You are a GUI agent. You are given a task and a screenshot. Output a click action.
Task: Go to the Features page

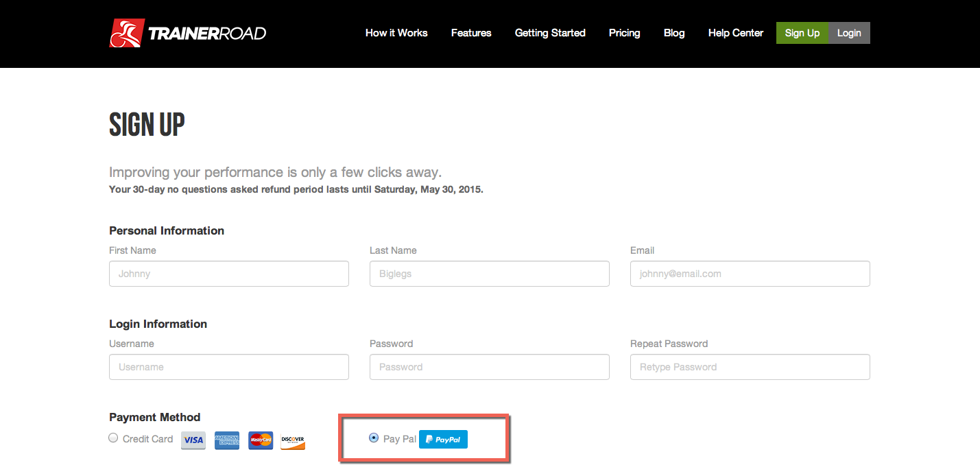[x=471, y=33]
